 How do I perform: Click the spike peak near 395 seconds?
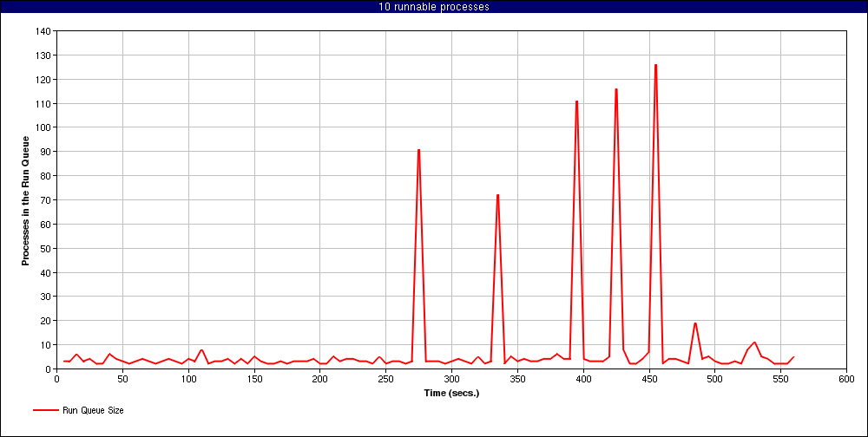point(577,101)
